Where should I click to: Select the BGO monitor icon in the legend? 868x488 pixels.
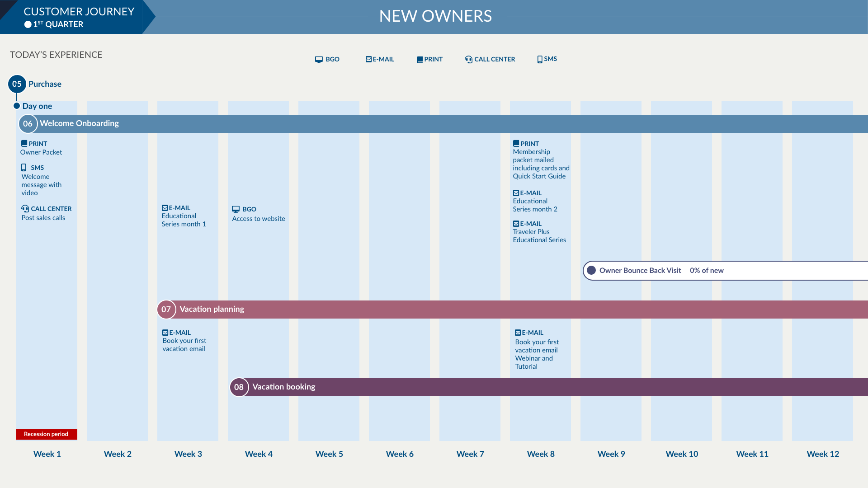pyautogui.click(x=319, y=59)
